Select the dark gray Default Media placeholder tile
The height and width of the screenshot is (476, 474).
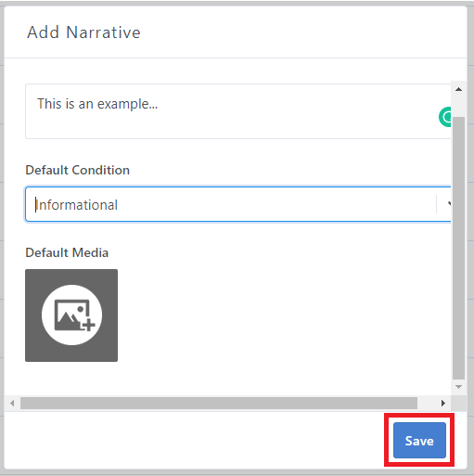coord(71,315)
